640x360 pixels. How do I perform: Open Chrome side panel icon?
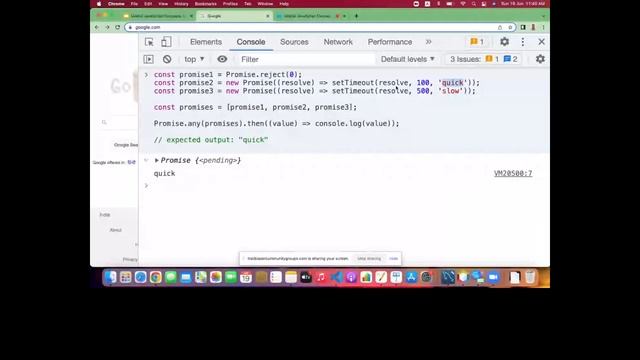pos(523,27)
